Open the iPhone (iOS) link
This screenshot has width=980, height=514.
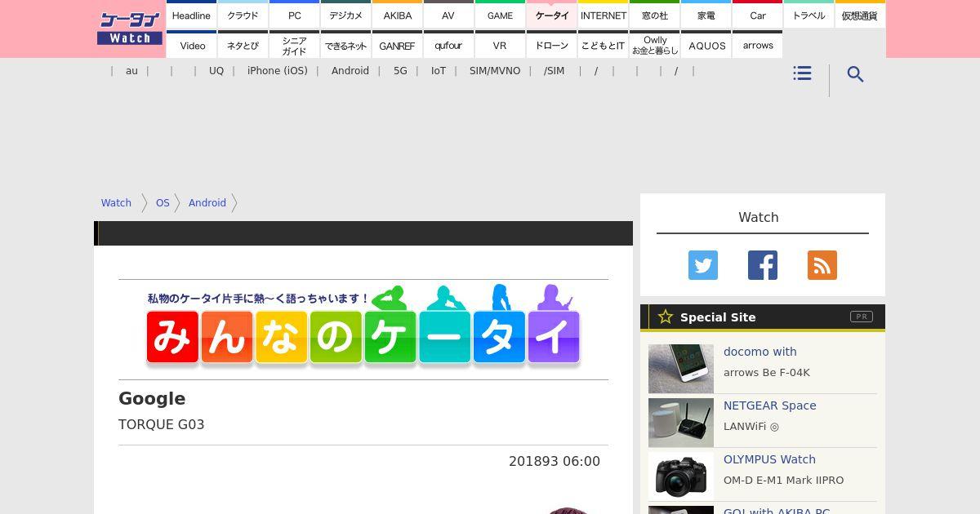point(278,71)
